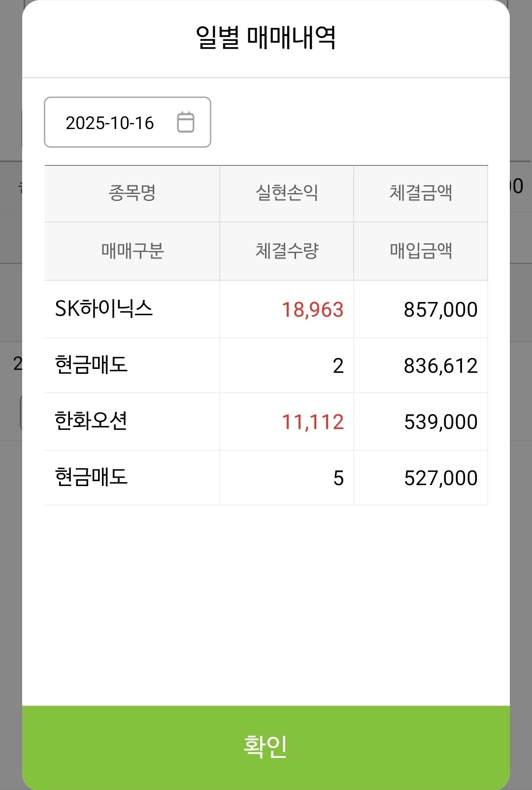Click 현금매도 label under SK하이닉스
The width and height of the screenshot is (532, 790).
tap(91, 365)
